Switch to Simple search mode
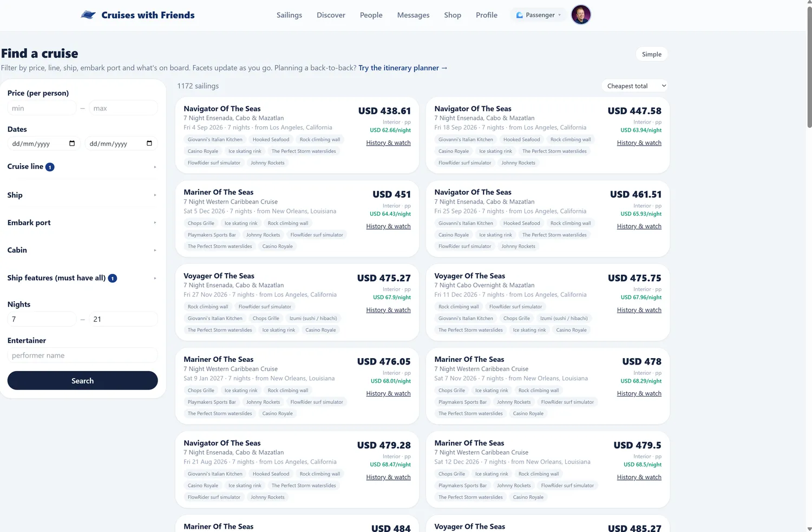 tap(652, 54)
